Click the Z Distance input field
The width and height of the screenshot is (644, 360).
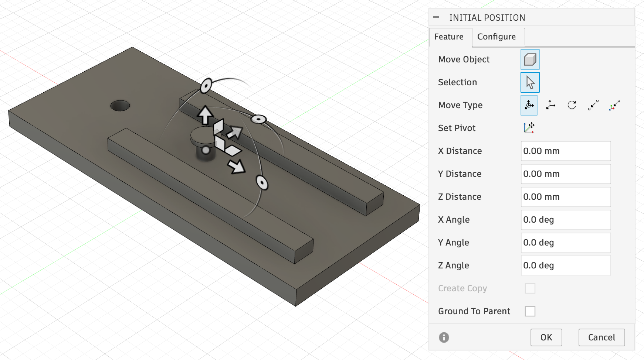566,197
